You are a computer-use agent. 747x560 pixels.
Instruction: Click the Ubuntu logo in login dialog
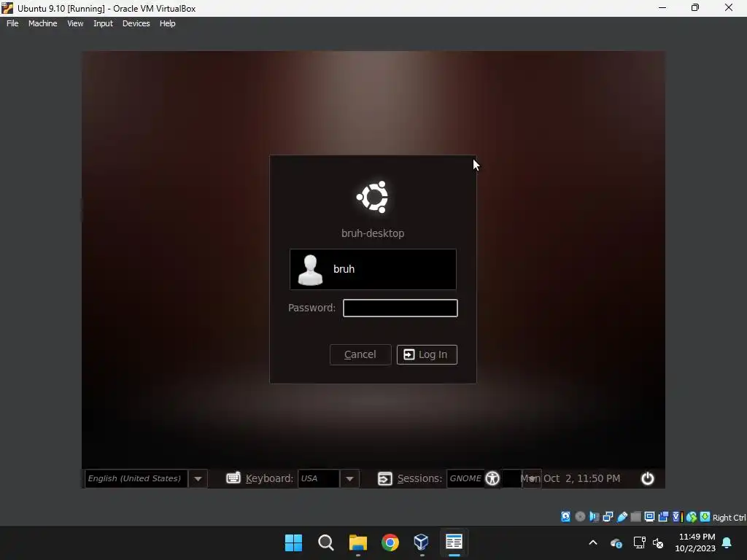(373, 197)
